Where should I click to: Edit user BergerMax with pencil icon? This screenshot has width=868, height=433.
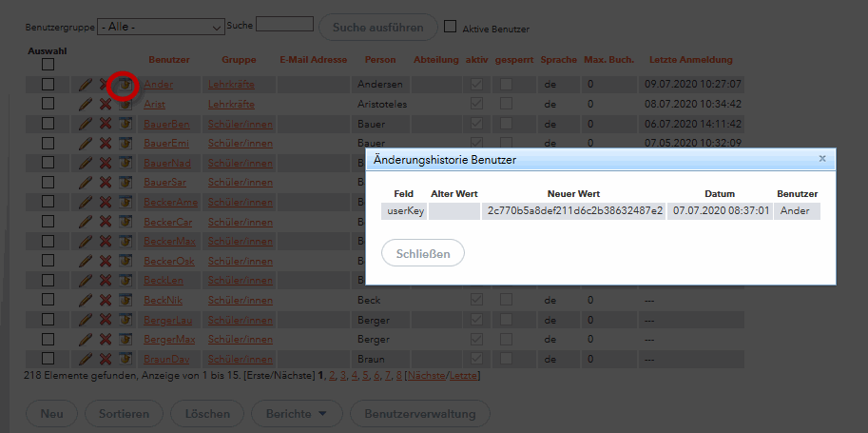click(85, 340)
